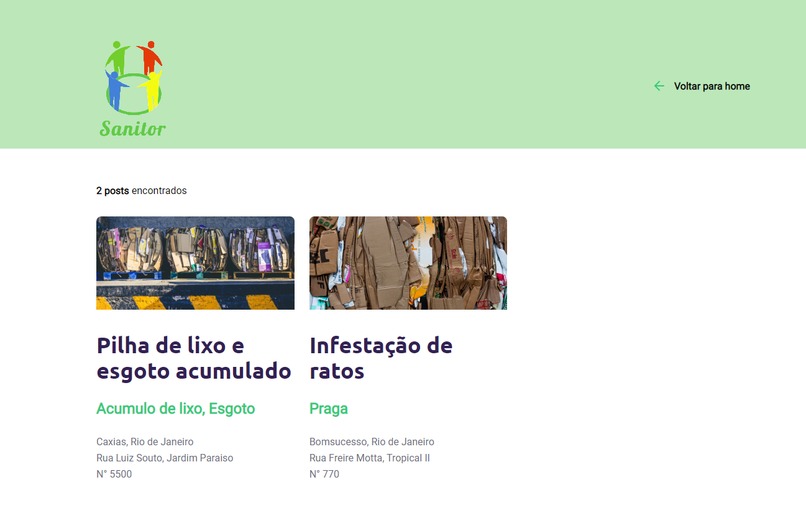Open the baled cardboard on pallets photo

pyautogui.click(x=195, y=263)
